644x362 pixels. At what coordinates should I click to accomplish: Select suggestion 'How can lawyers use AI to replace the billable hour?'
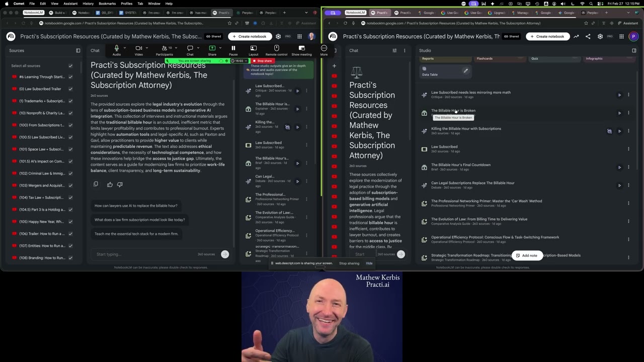tap(136, 206)
